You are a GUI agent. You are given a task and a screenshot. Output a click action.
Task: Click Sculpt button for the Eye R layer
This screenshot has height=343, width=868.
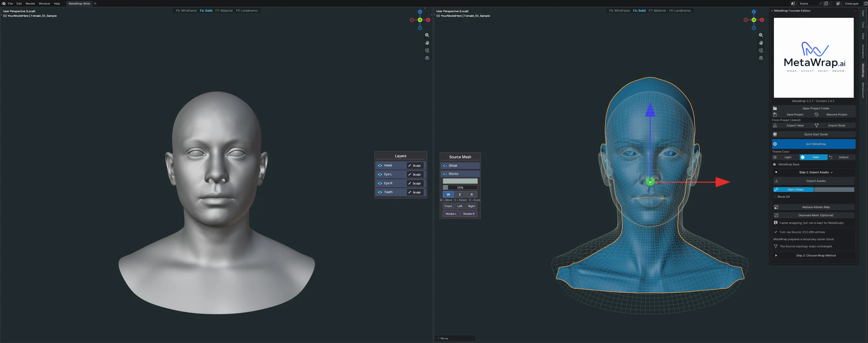coord(415,183)
